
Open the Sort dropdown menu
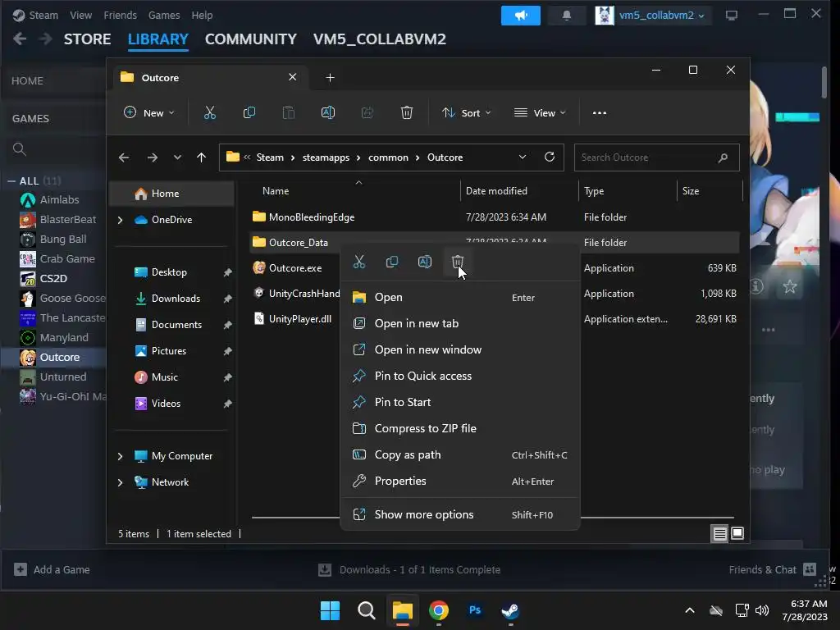pos(466,113)
